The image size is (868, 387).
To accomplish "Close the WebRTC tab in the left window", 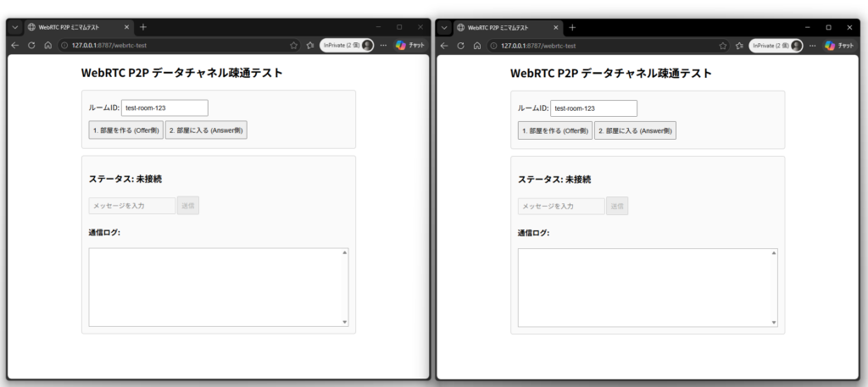I will pos(127,27).
